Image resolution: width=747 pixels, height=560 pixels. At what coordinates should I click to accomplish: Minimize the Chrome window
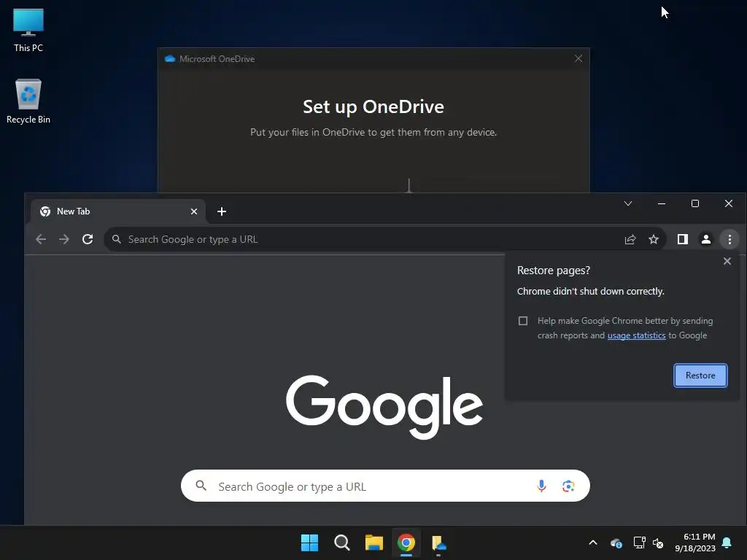coord(662,204)
